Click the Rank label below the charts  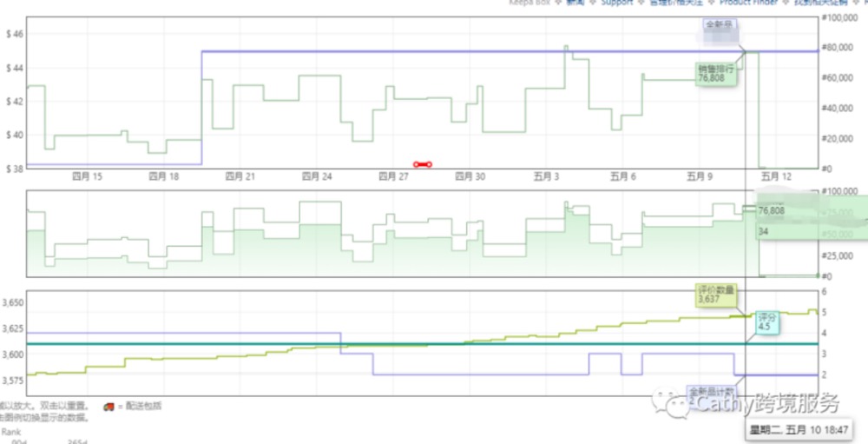point(10,431)
